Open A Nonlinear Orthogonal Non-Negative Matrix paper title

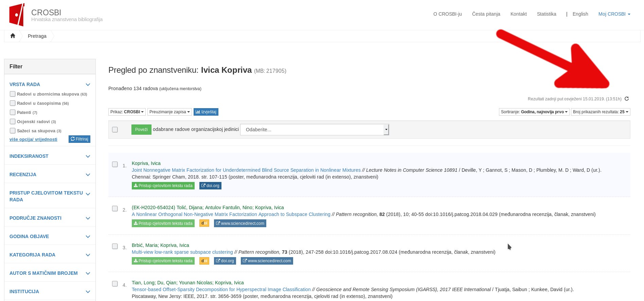click(231, 214)
